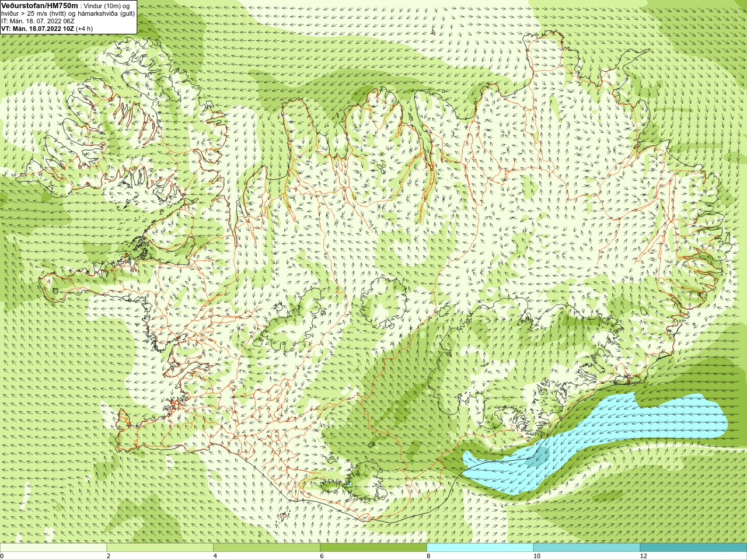The width and height of the screenshot is (747, 560).
Task: Click the 'VT: Mán. 18.07.2022 10Z' valid time
Action: coord(38,29)
